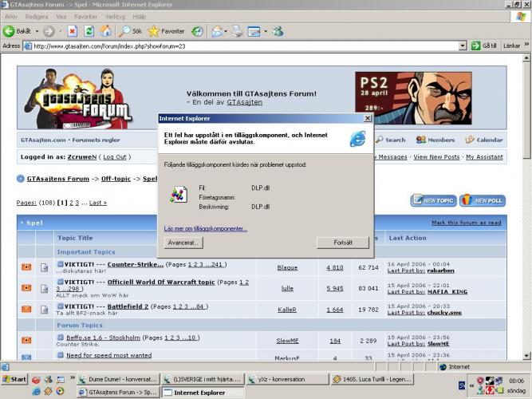The image size is (532, 399).
Task: Open the Hjälp menu
Action: pos(139,16)
